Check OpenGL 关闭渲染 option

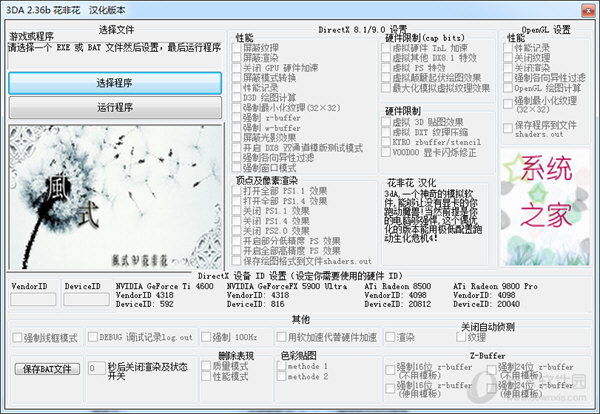click(508, 68)
